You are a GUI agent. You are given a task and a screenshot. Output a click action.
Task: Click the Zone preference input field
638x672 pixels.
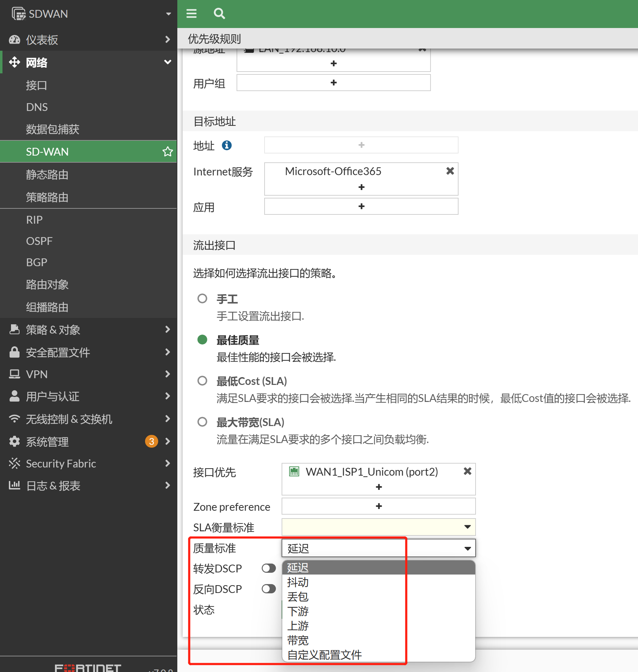coord(378,506)
